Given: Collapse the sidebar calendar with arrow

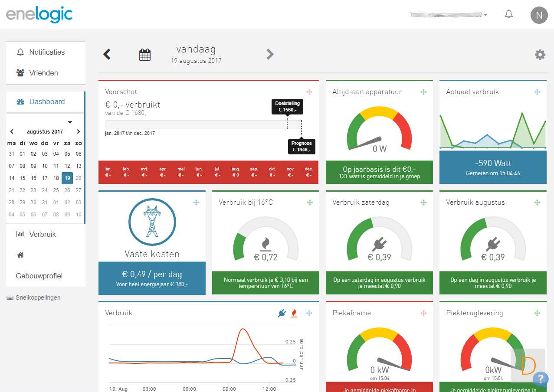Looking at the screenshot, I should [x=70, y=122].
